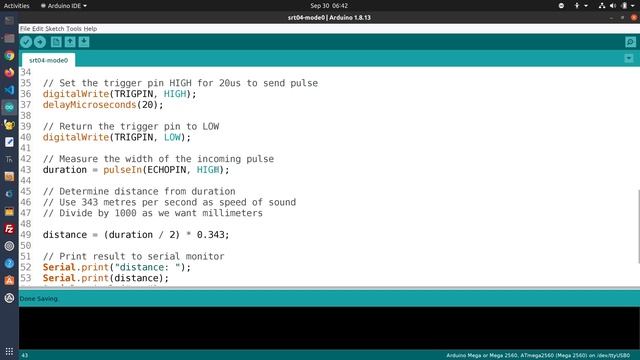Create a new sketch with the New icon
The height and width of the screenshot is (360, 640).
tap(56, 42)
